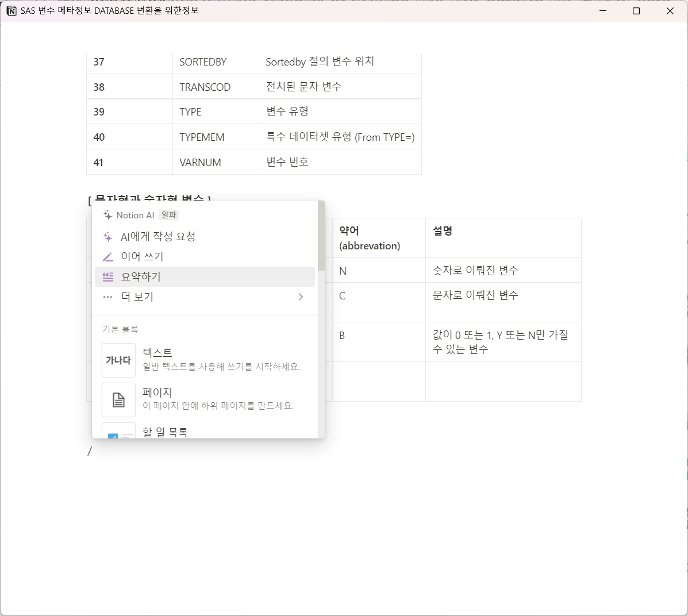
Task: Click the 숫자로 이뤄진 변수 cell
Action: [503, 270]
